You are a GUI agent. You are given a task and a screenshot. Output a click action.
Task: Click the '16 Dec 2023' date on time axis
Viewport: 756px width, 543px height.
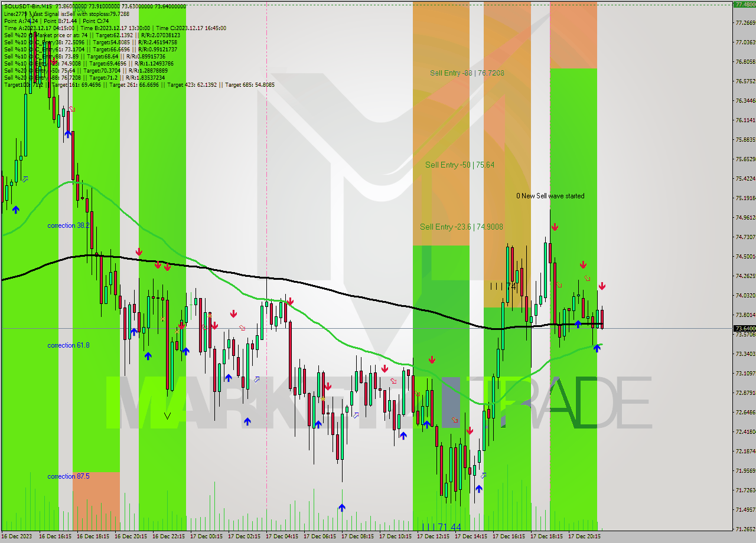pos(17,537)
